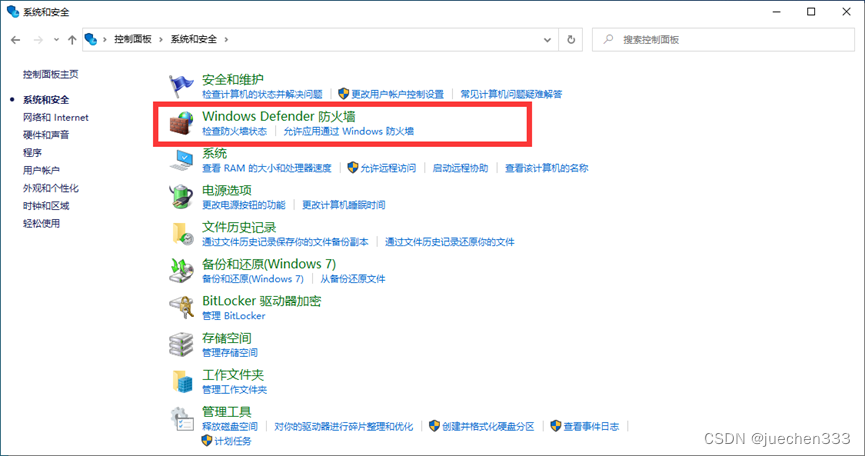
Task: Open the 安全和维护 heading
Action: [233, 79]
